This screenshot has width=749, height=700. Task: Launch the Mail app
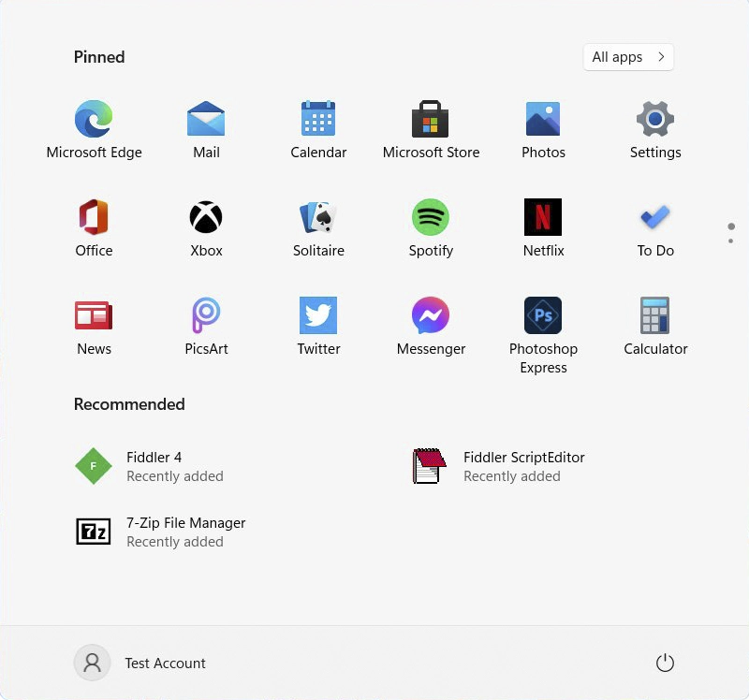[206, 120]
